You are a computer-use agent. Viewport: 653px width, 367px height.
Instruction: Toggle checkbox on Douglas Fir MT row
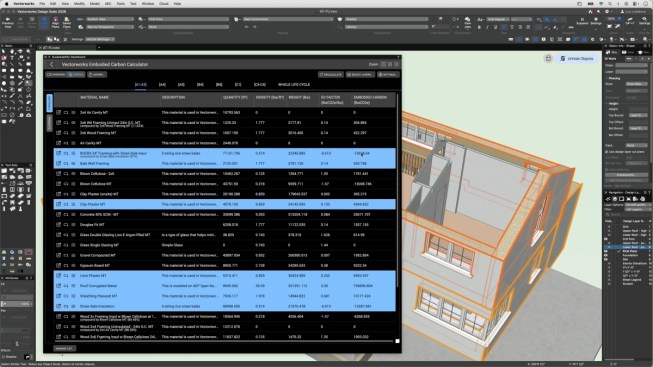coord(66,225)
